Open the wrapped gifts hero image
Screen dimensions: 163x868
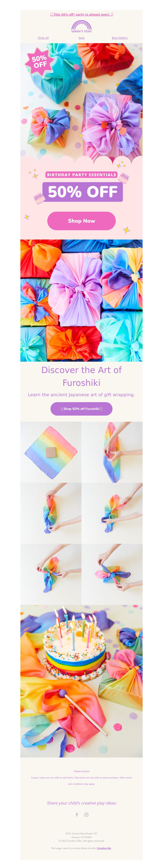point(81,100)
